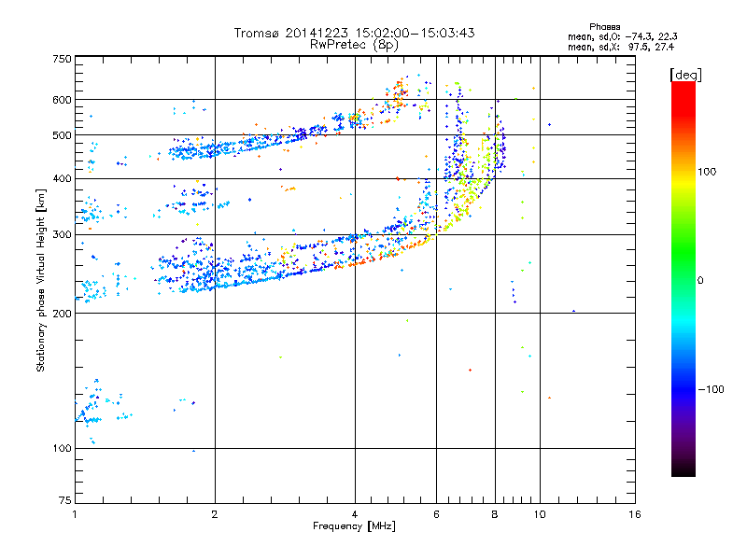Click the x-axis tick label "4"
The height and width of the screenshot is (560, 747).
pos(355,514)
